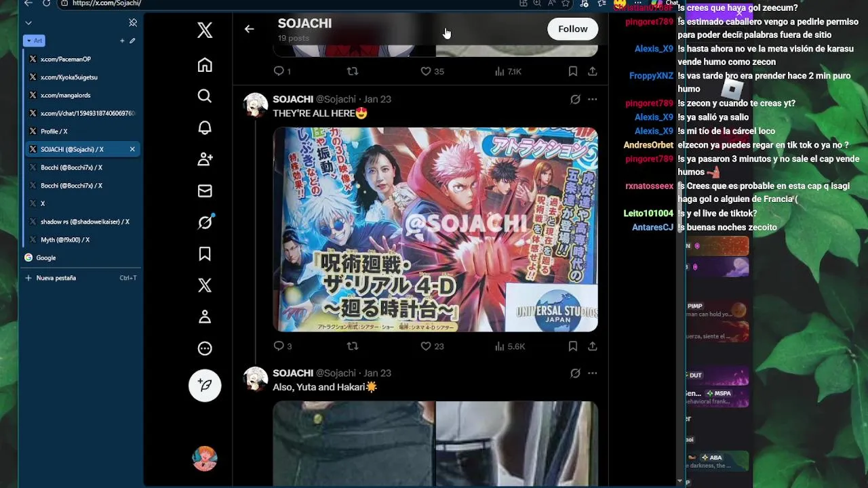
Task: Click chat username AntaresCJ
Action: 653,228
